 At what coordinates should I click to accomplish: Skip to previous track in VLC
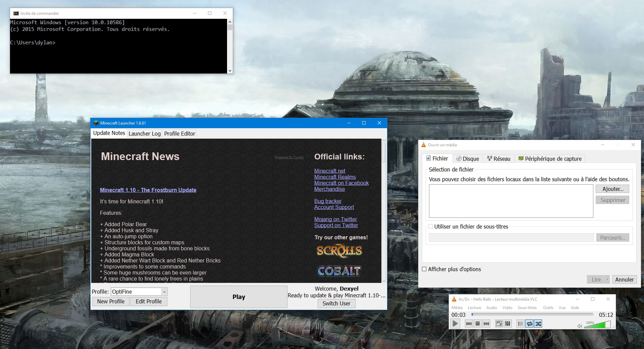pos(469,323)
